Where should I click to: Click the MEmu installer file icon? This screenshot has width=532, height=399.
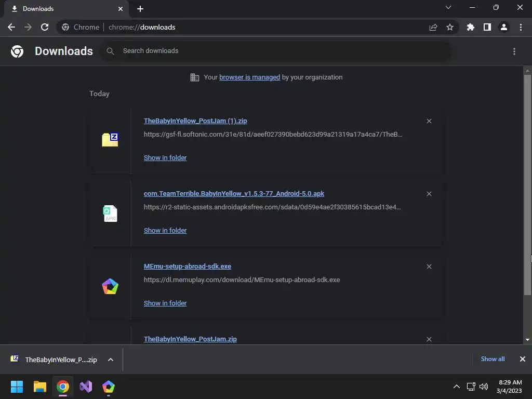tap(110, 286)
